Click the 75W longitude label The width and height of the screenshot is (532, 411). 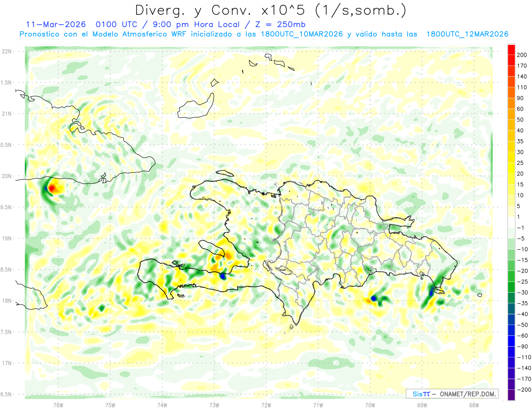pyautogui.click(x=110, y=405)
